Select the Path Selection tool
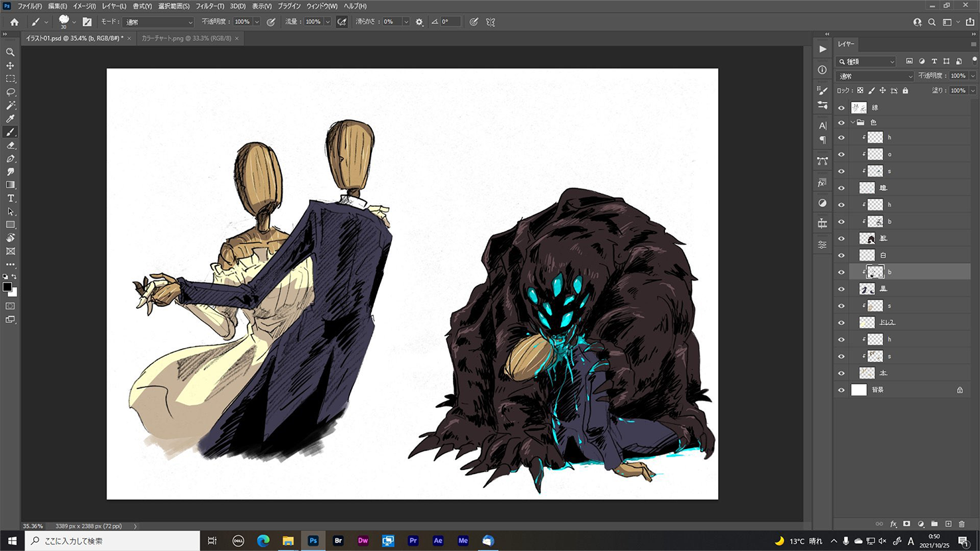 (x=10, y=212)
